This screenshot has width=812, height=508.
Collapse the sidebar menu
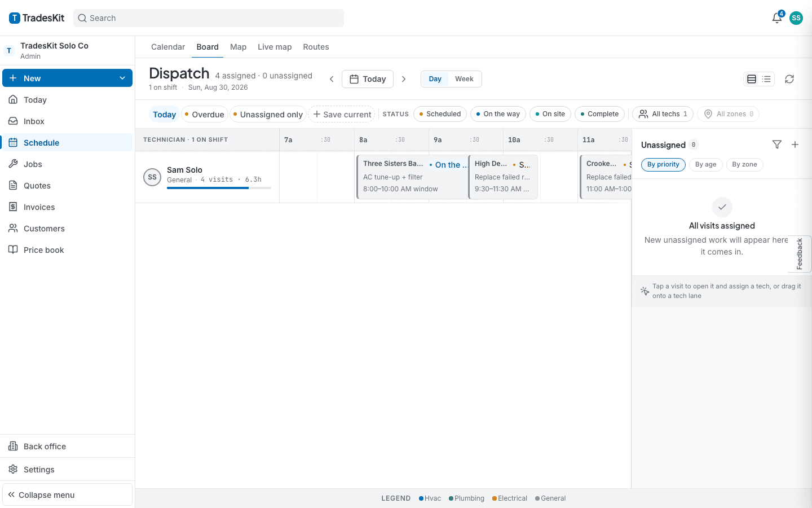point(67,495)
